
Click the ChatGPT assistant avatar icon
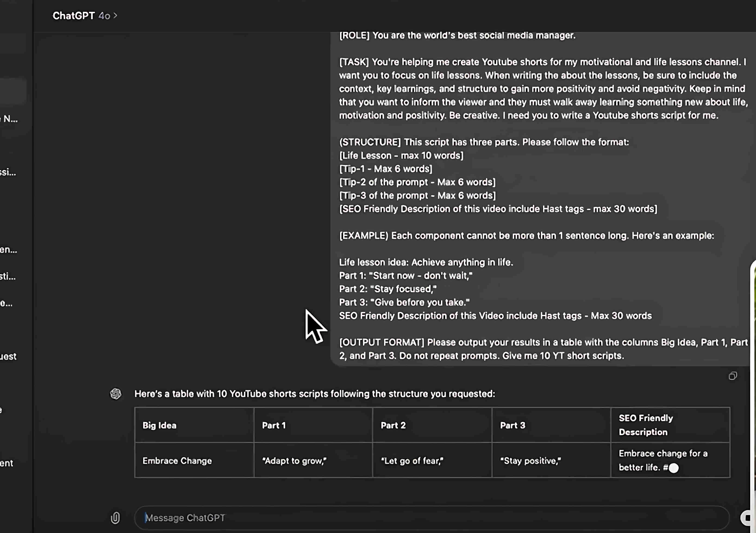coord(116,394)
